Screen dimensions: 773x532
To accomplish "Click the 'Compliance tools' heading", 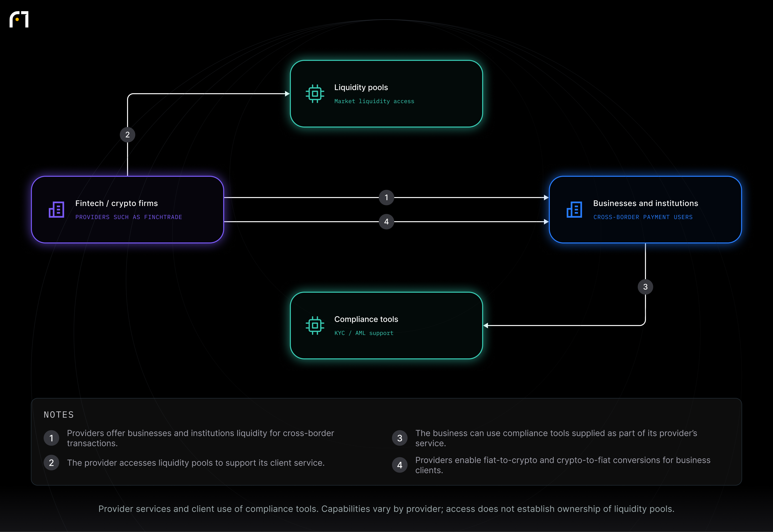I will (366, 319).
